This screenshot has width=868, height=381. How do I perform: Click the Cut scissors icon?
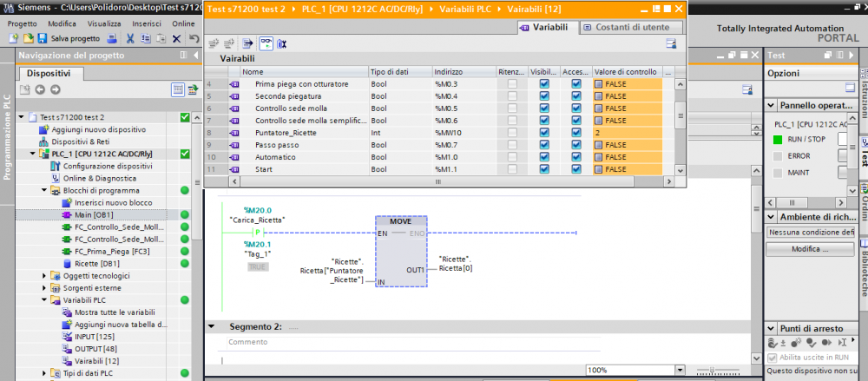[130, 38]
